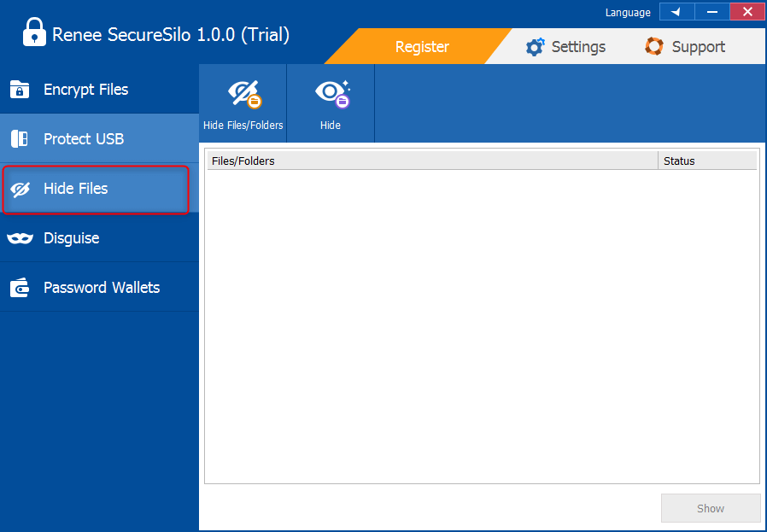Click Hide Files/Folders toolbar label
Image resolution: width=767 pixels, height=532 pixels.
coord(243,126)
